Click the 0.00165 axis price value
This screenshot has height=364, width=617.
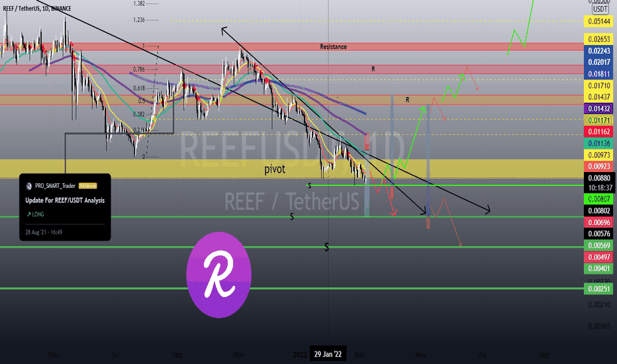coord(599,326)
